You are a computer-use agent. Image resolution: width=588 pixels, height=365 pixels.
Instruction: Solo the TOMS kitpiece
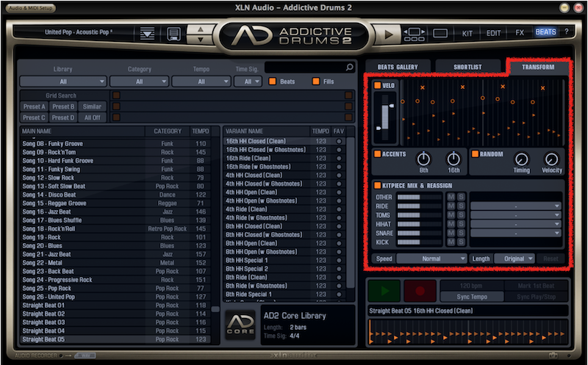[461, 215]
